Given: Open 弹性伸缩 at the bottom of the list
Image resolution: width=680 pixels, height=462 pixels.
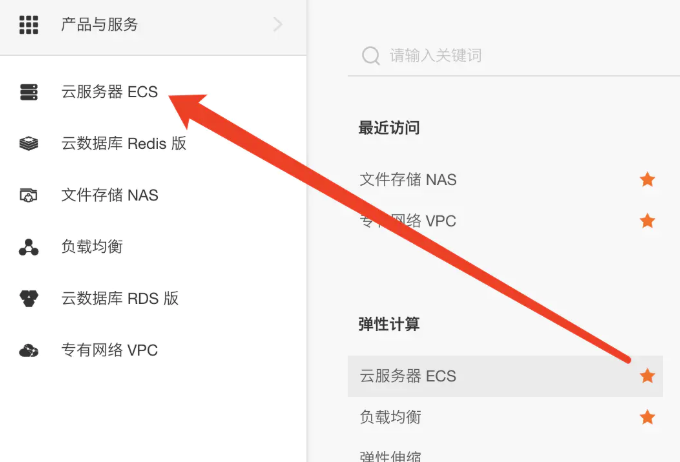Looking at the screenshot, I should point(390,456).
